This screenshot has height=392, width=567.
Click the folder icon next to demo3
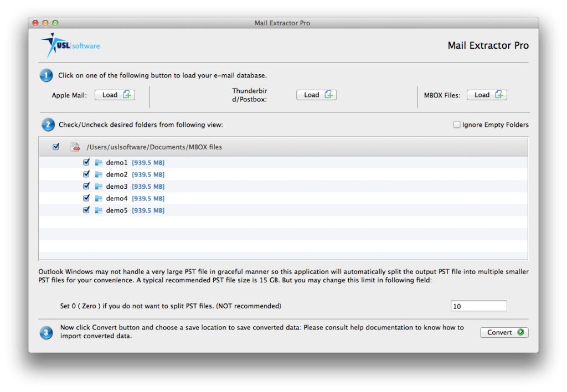coord(97,186)
